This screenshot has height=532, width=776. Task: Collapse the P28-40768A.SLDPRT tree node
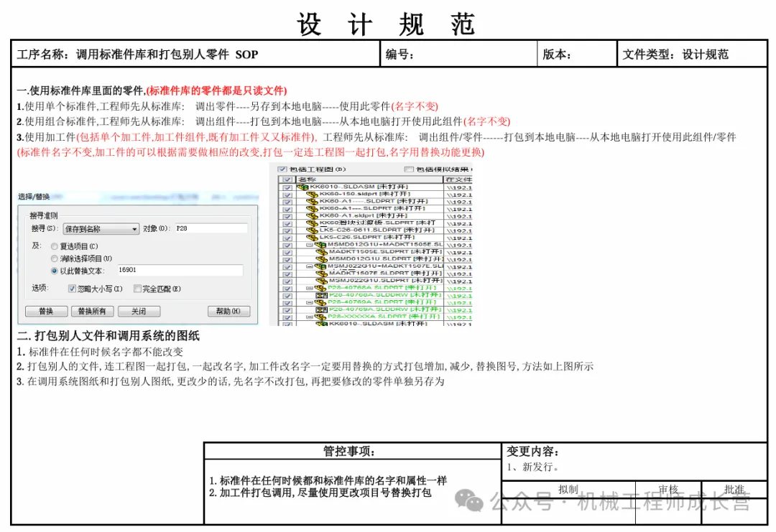click(310, 288)
